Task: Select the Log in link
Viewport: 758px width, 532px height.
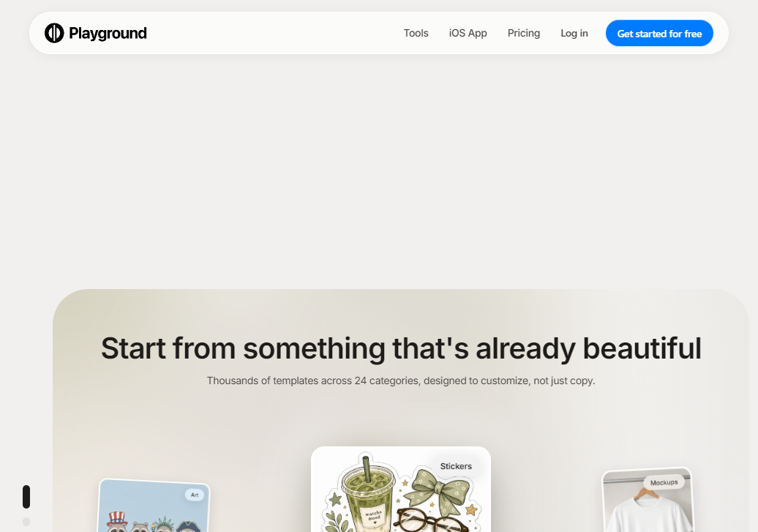Action: (574, 33)
